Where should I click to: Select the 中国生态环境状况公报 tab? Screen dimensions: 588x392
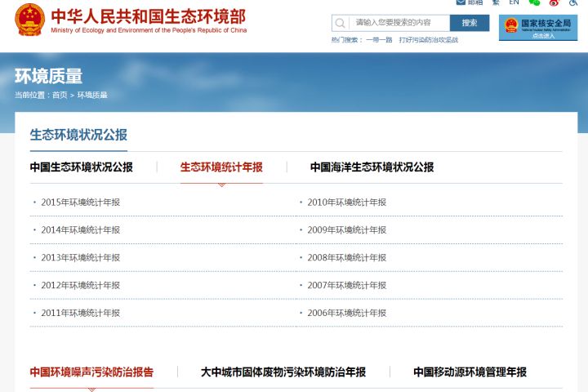pyautogui.click(x=82, y=167)
